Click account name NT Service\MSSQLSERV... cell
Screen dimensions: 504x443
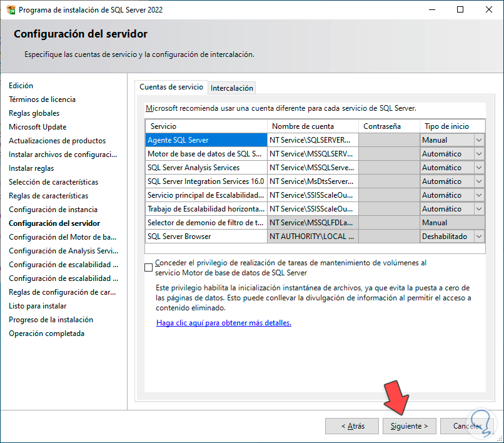point(313,154)
